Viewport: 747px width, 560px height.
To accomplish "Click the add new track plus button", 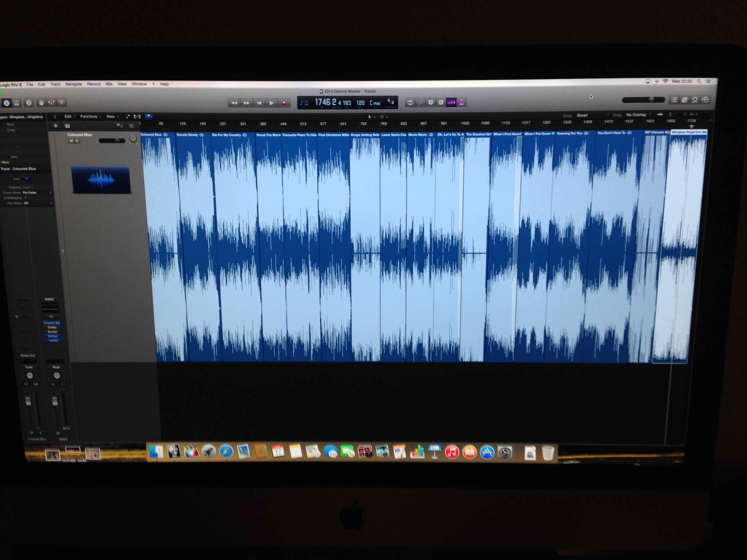I will click(56, 126).
